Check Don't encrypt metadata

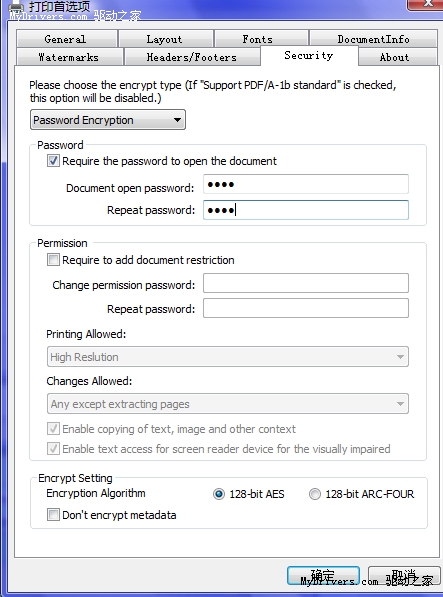[53, 515]
